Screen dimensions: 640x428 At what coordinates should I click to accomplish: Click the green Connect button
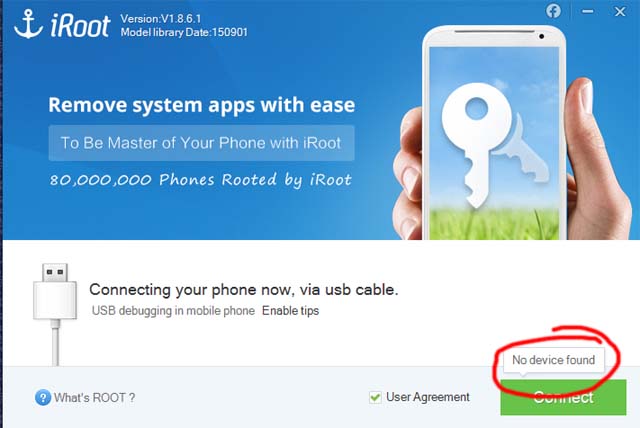pyautogui.click(x=563, y=397)
